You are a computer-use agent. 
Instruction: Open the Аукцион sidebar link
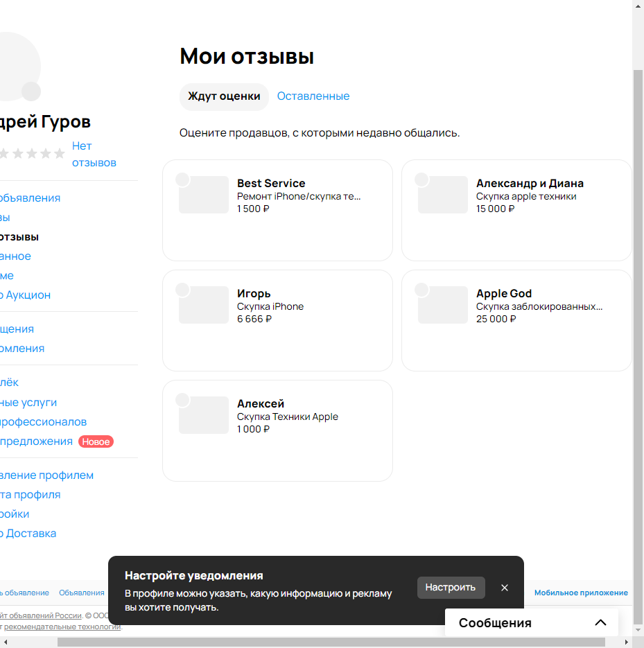pyautogui.click(x=25, y=295)
